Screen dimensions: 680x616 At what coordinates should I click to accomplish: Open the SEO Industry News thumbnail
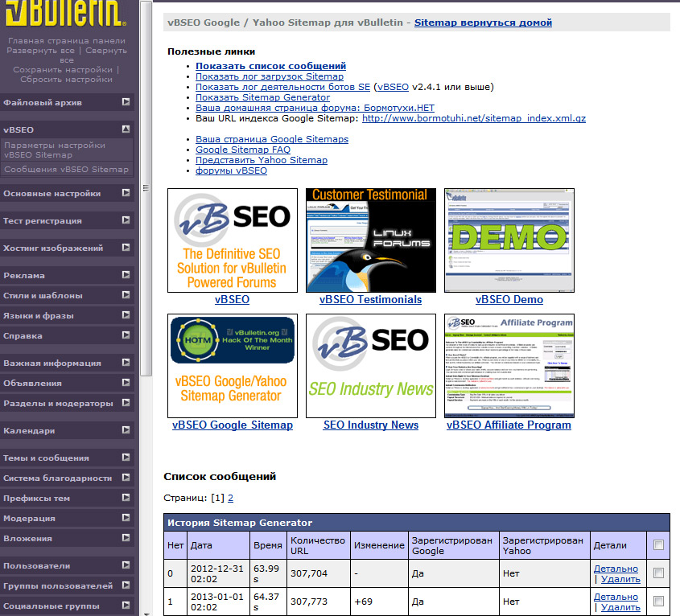pyautogui.click(x=371, y=366)
